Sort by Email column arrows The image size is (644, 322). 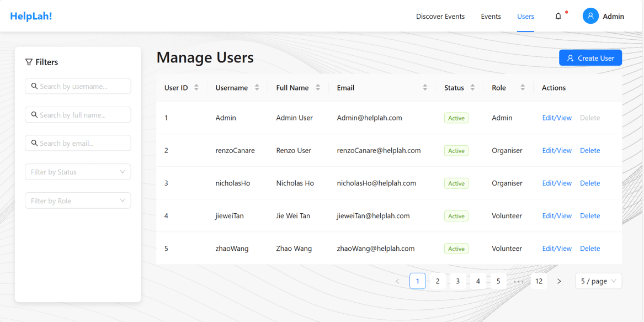425,88
